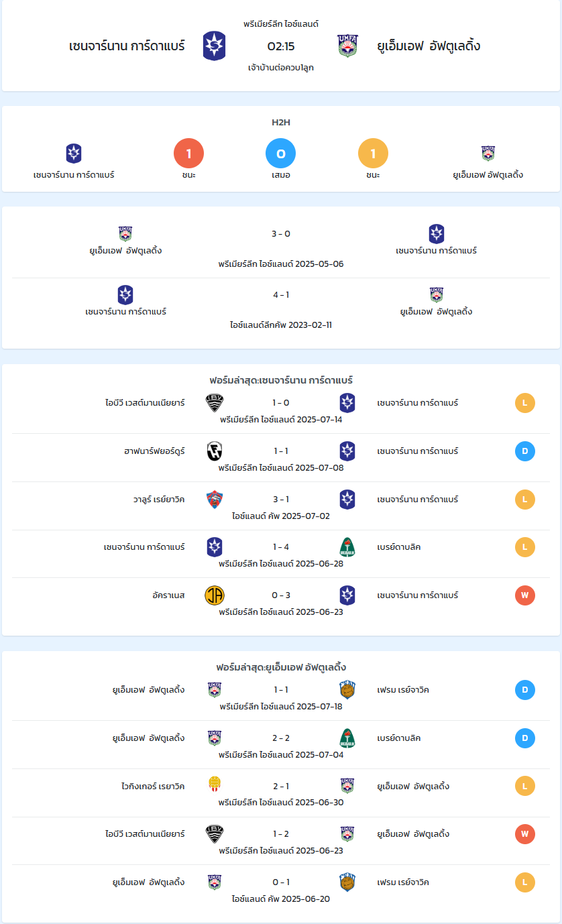Click the green Breidablik crest in the 1-4 match
Screen dimensions: 562x924
click(347, 547)
